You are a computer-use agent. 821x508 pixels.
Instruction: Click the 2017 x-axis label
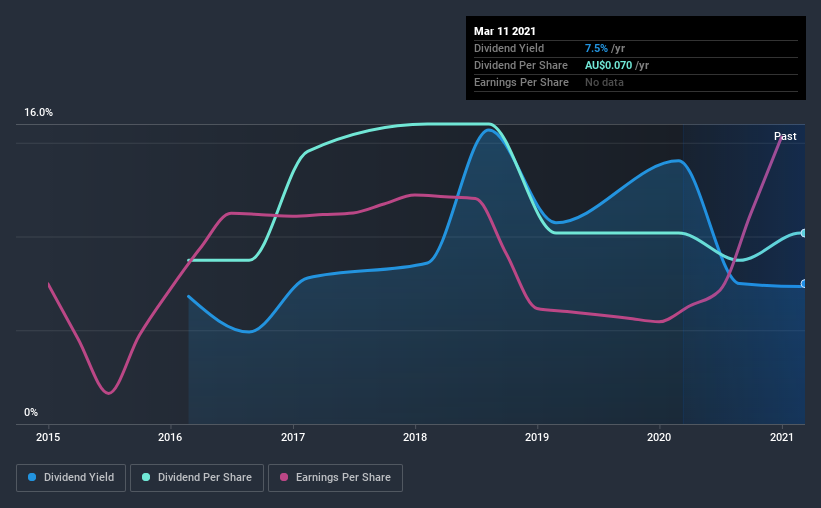pyautogui.click(x=293, y=437)
